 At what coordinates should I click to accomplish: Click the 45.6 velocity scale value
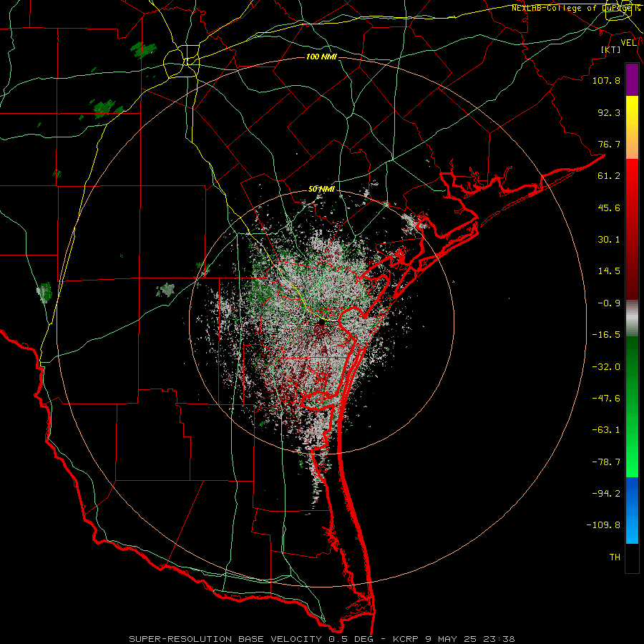pos(609,208)
